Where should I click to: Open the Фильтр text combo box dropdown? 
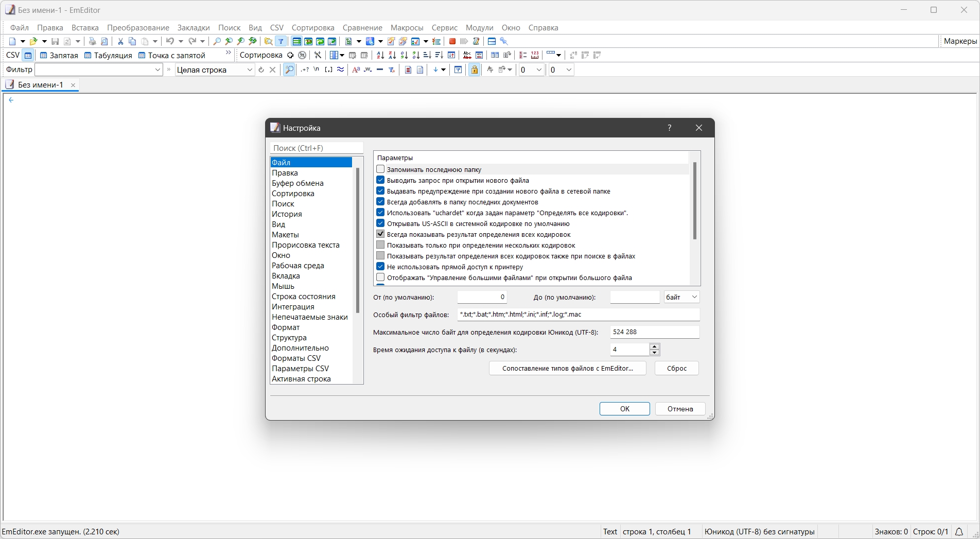coord(157,69)
